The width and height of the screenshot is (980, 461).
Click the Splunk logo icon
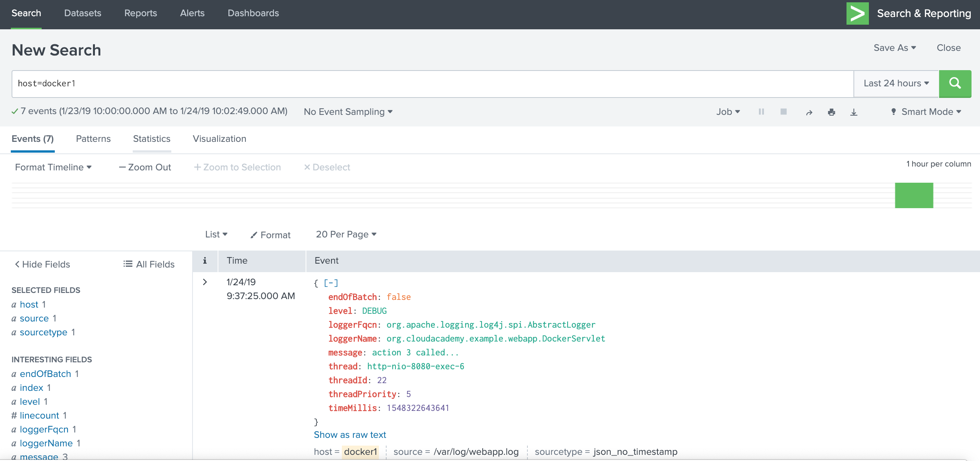click(x=857, y=13)
